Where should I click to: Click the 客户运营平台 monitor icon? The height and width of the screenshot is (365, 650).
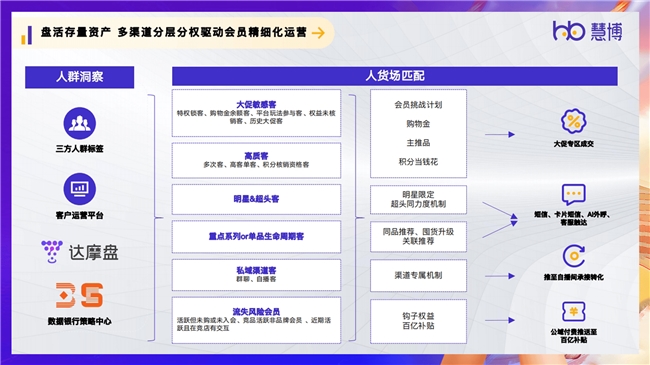pos(80,189)
